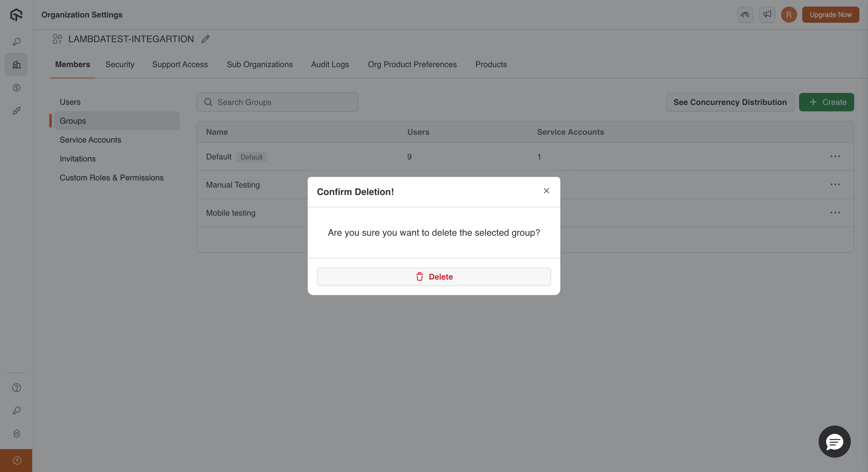Confirm deletion by clicking Delete
The width and height of the screenshot is (868, 472).
434,277
